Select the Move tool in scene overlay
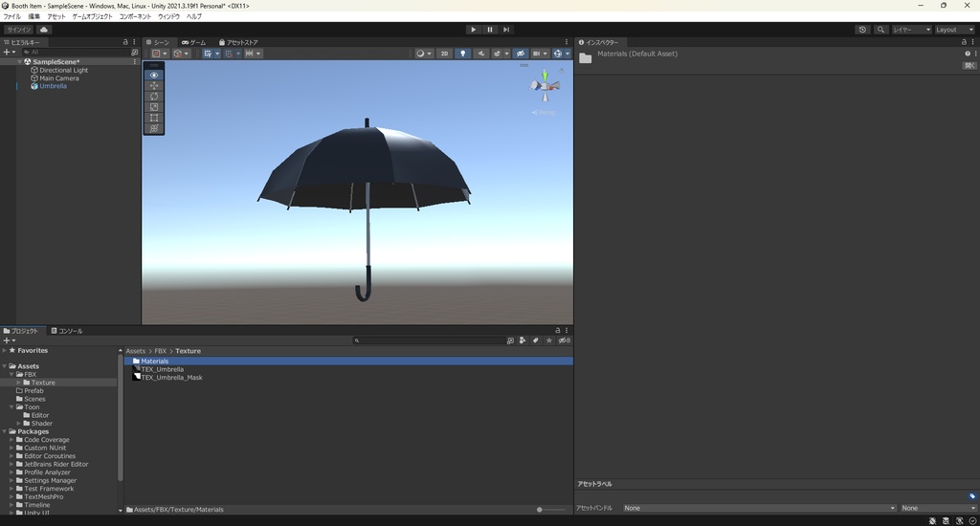This screenshot has width=980, height=526. coord(154,85)
